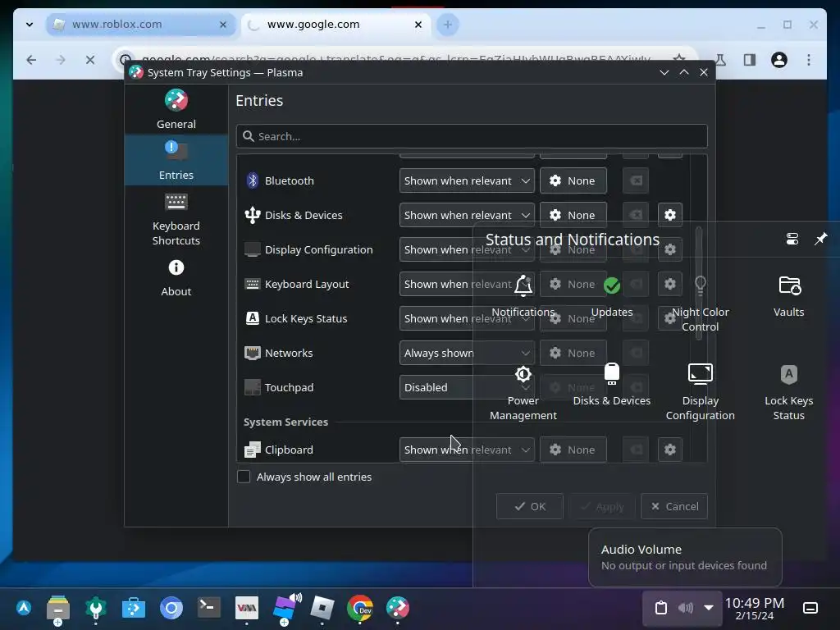Open a new browser tab
Viewport: 840px width, 630px height.
[x=448, y=25]
